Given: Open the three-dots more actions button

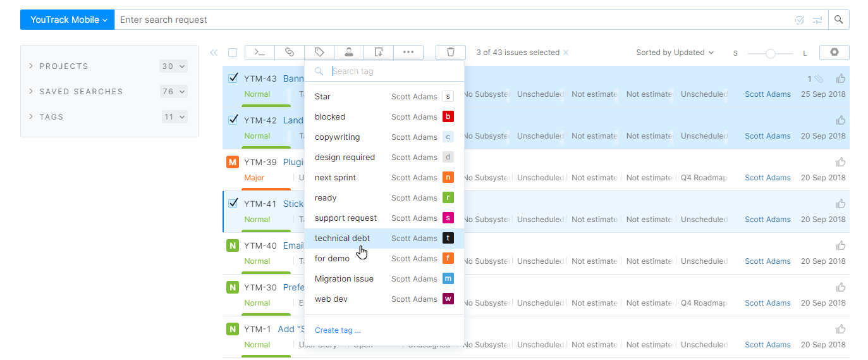Looking at the screenshot, I should [408, 53].
